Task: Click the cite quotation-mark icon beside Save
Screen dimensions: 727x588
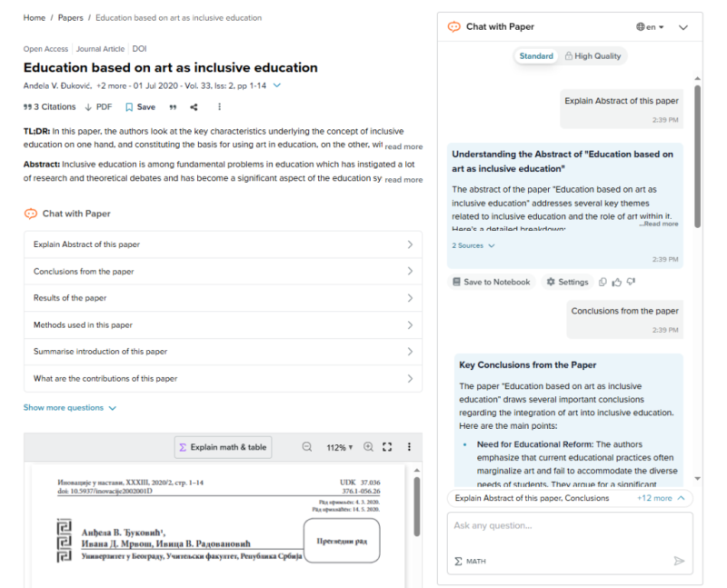Action: 172,107
